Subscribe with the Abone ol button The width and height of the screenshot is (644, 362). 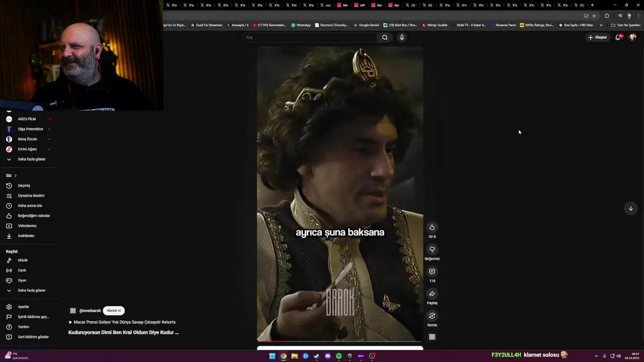tap(114, 311)
